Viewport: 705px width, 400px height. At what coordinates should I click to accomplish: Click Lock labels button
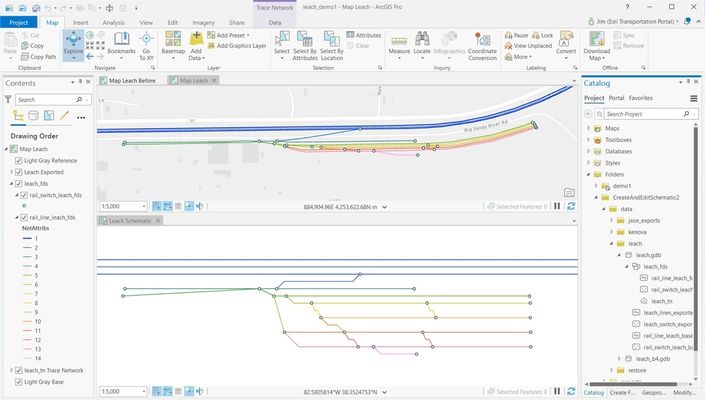543,35
